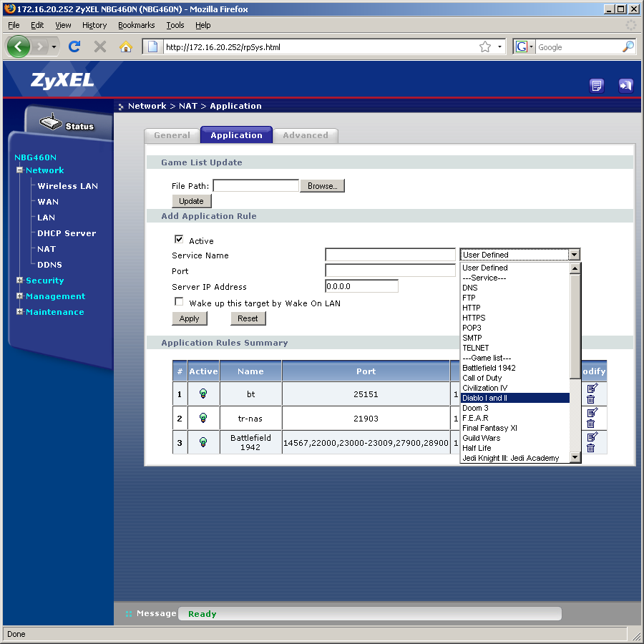
Task: Click the active bulb icon for Battlefield 1942
Action: point(203,442)
